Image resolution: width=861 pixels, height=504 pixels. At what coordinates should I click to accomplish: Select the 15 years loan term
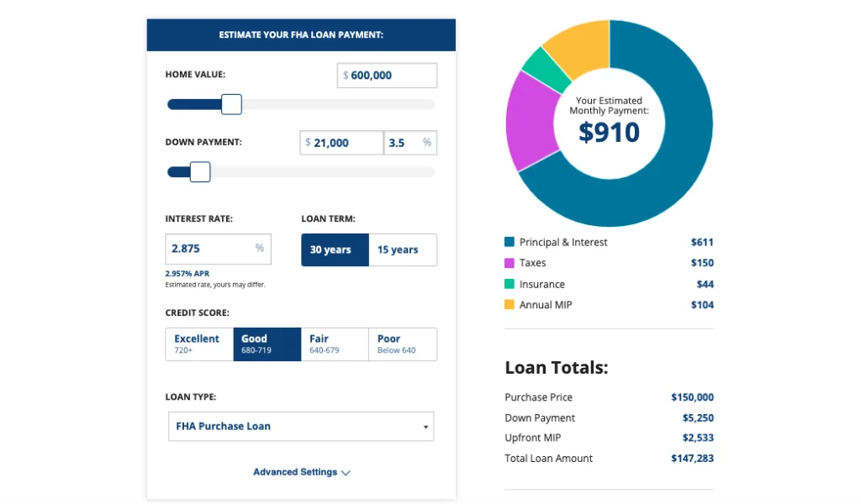tap(402, 249)
